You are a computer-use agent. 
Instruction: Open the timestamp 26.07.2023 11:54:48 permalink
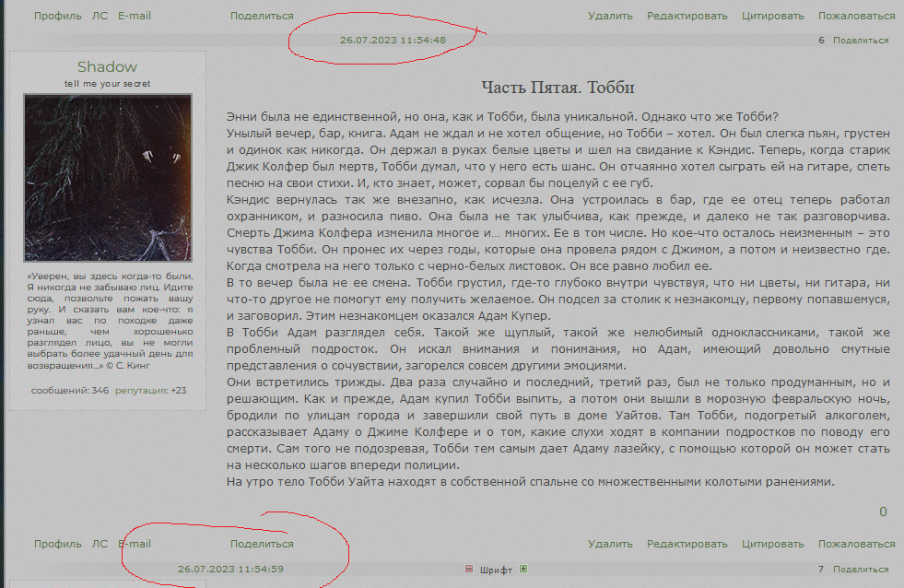coord(393,40)
